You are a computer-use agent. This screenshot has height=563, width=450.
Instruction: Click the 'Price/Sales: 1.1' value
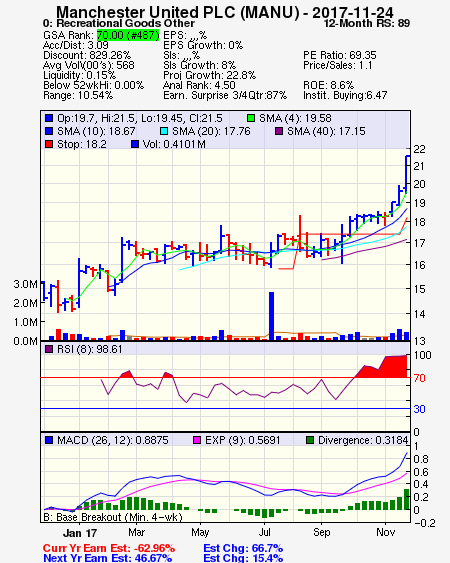(338, 65)
